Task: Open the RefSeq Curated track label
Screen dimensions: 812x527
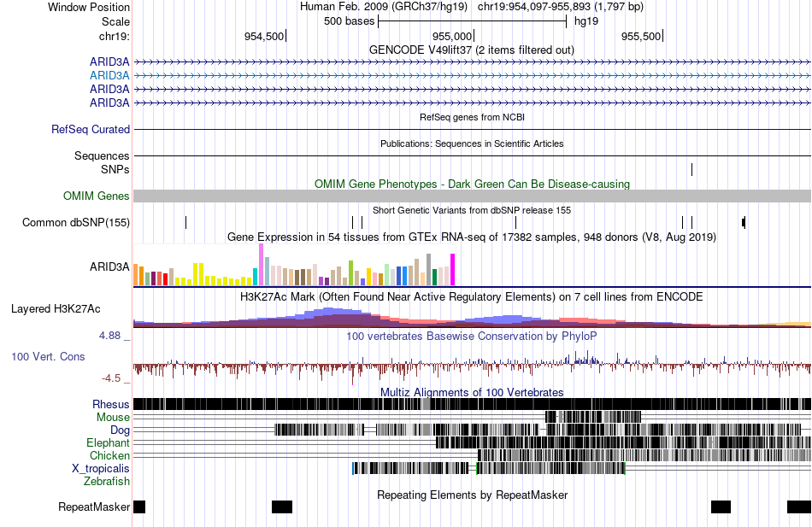Action: coord(90,130)
